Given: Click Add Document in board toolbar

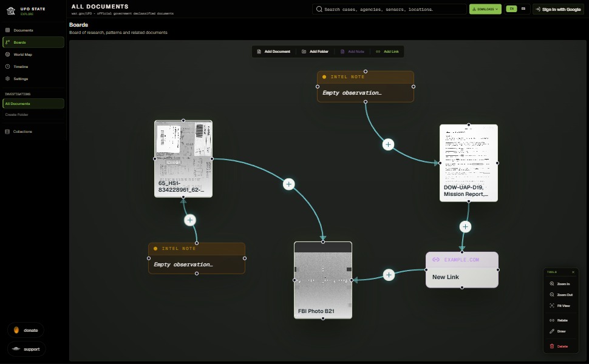Looking at the screenshot, I should click(273, 52).
